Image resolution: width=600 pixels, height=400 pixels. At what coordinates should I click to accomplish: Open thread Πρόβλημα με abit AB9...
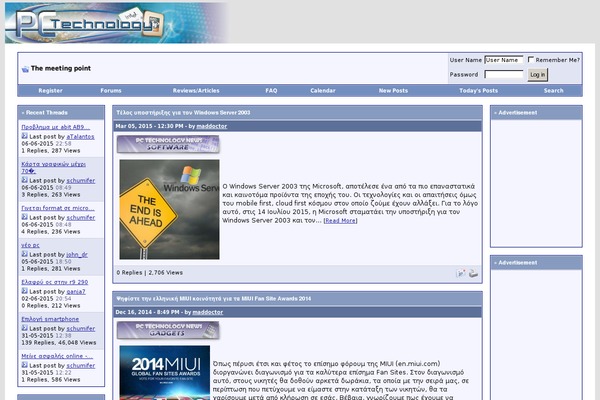click(x=56, y=127)
